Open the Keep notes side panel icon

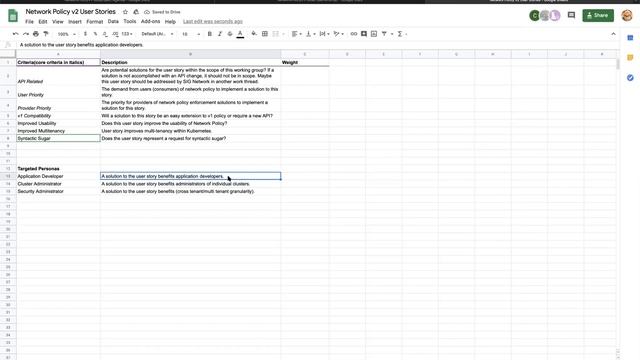(630, 58)
